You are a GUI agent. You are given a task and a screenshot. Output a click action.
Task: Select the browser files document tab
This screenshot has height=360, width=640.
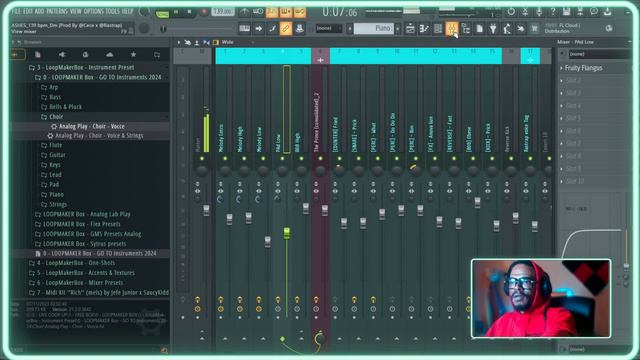click(38, 54)
